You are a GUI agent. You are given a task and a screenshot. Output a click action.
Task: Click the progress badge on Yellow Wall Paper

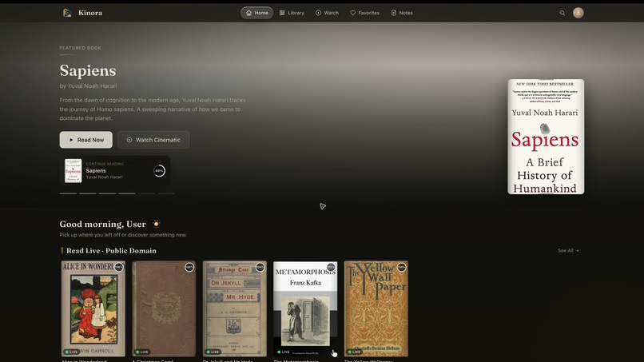[x=401, y=268]
